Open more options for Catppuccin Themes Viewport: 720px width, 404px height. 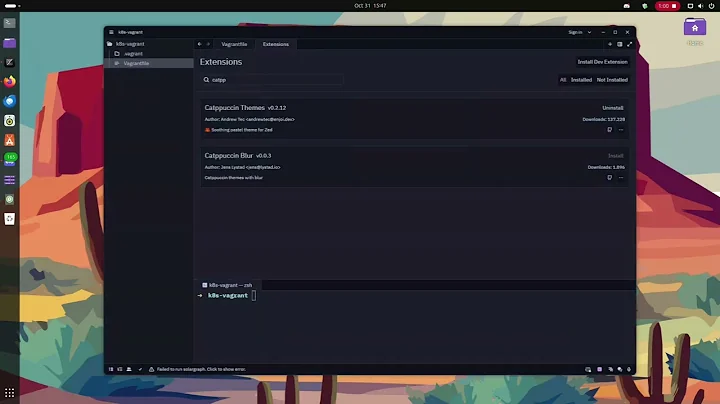pos(621,130)
